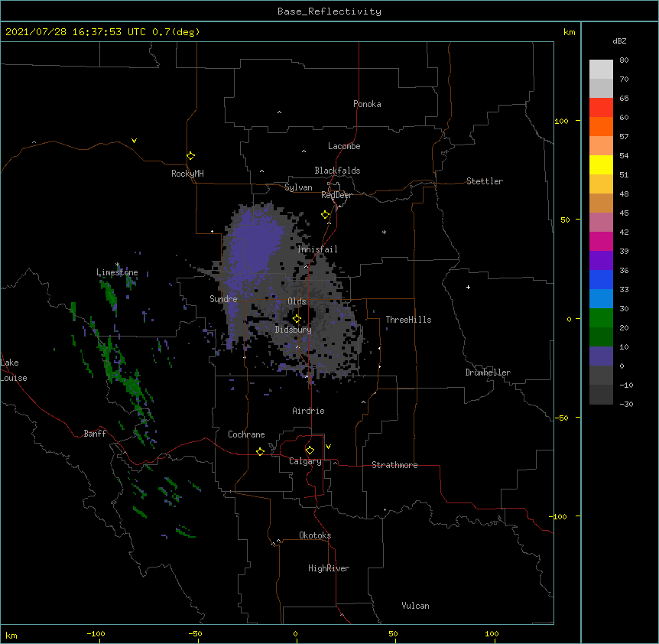Click the yellow marker near Red Deer
Viewport: 659px width, 644px height.
click(326, 215)
